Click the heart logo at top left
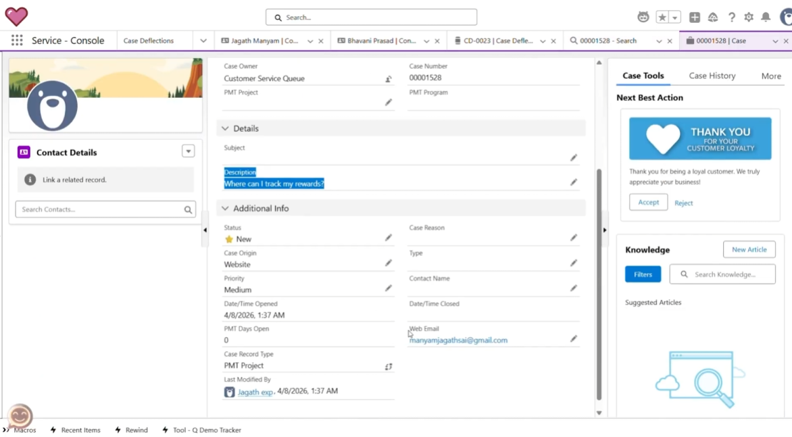The image size is (792, 437). pyautogui.click(x=16, y=17)
